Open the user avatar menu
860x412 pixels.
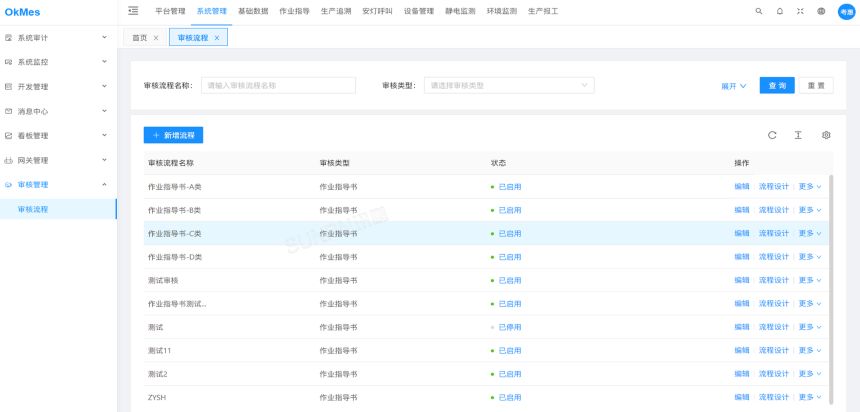pyautogui.click(x=846, y=12)
